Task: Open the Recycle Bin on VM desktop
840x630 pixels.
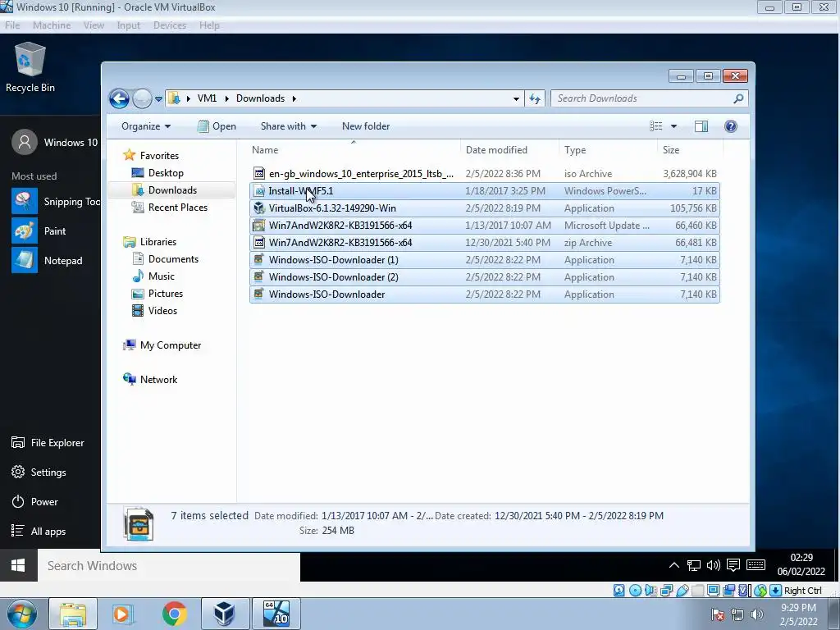Action: pyautogui.click(x=30, y=67)
